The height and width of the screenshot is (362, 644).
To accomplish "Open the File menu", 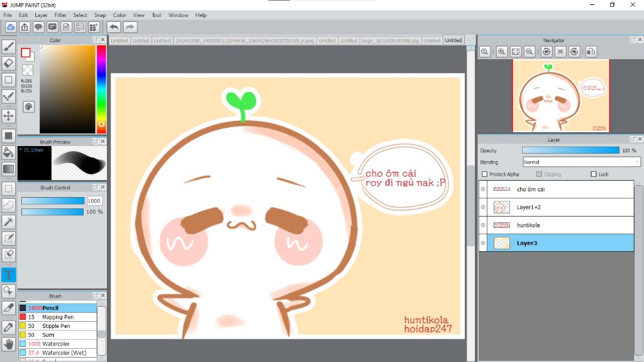I will pos(8,15).
